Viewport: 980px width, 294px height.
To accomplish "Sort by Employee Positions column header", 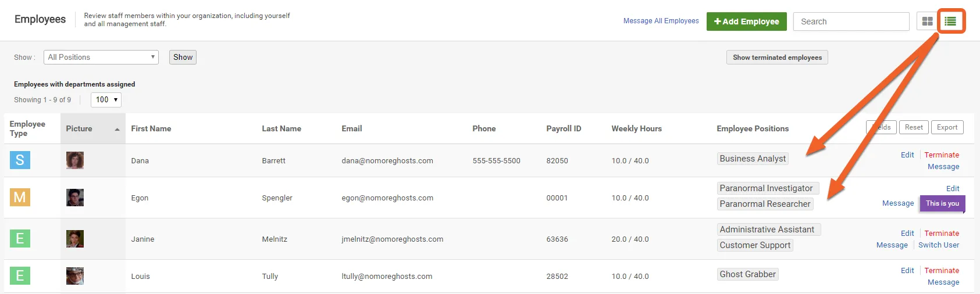I will [x=753, y=128].
